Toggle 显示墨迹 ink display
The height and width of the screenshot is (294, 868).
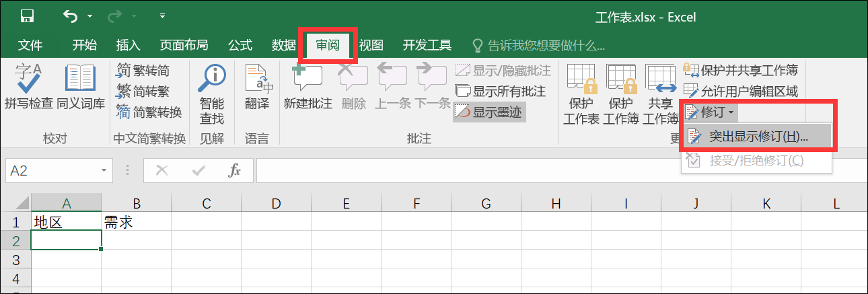489,112
